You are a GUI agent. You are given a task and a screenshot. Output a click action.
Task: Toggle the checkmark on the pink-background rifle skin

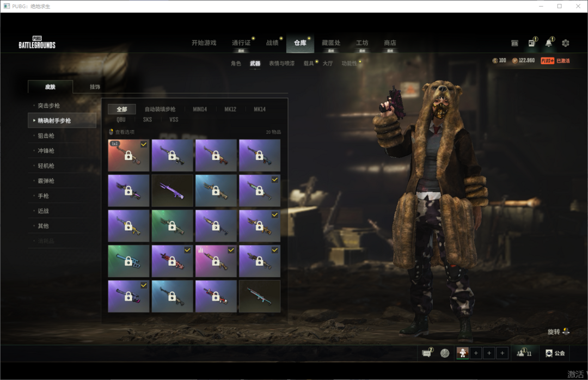tap(231, 250)
